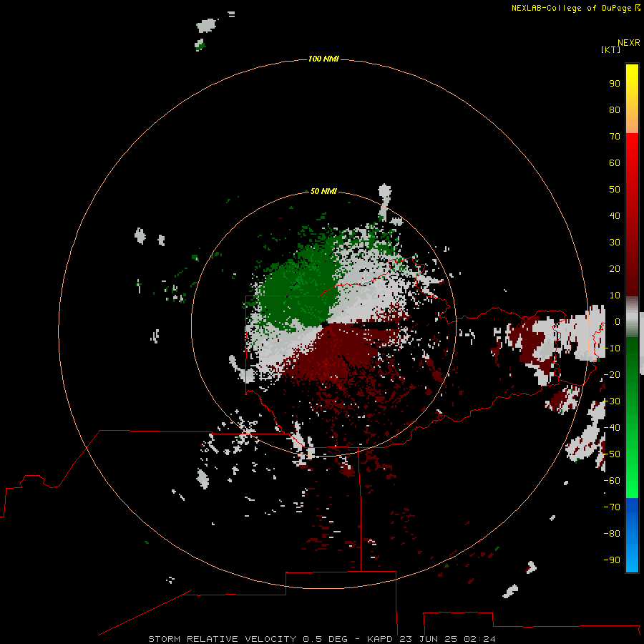644x644 pixels.
Task: Click the -50 value on the velocity scale
Action: point(612,454)
